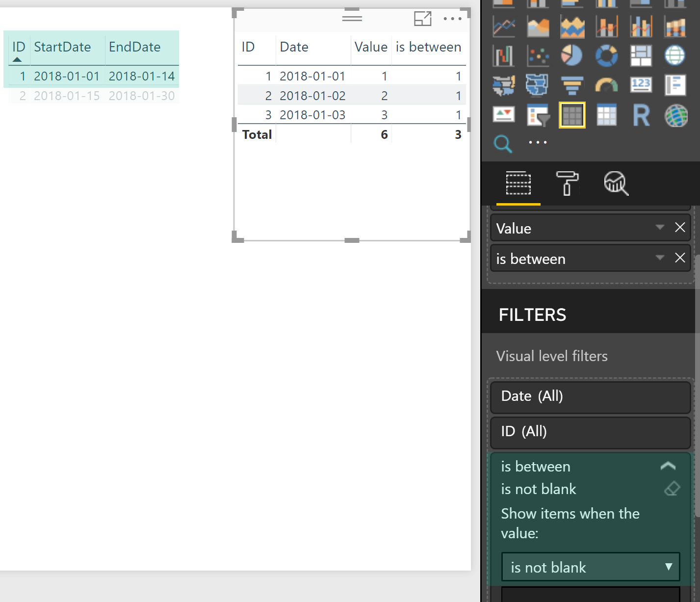This screenshot has width=700, height=602.
Task: Click the StartDate column header
Action: (62, 47)
